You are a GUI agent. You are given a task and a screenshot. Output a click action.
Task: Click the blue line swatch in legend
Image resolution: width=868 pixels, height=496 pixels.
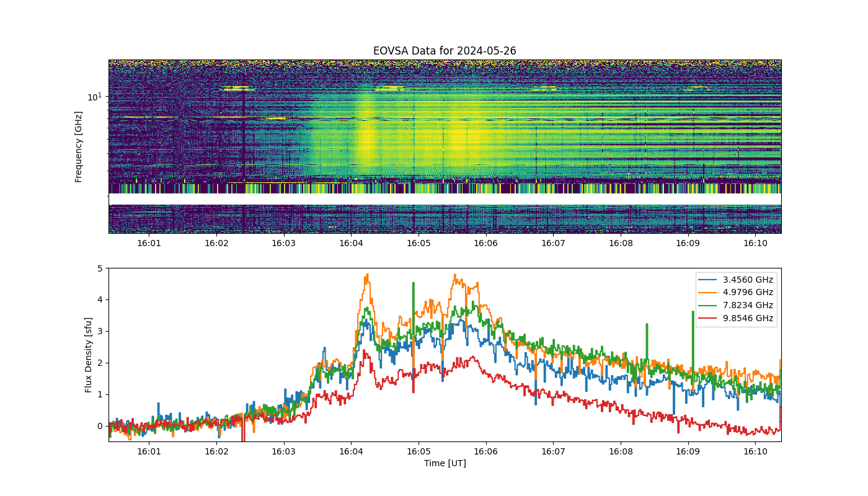(x=709, y=280)
